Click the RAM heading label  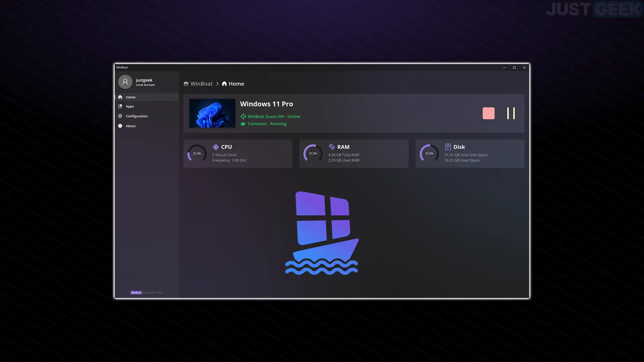click(x=343, y=147)
